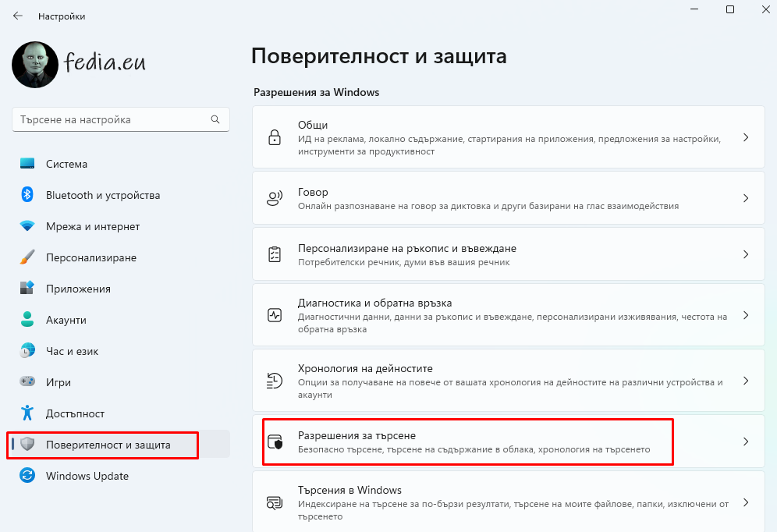Click chevron of Хронология на дейностите

[746, 381]
